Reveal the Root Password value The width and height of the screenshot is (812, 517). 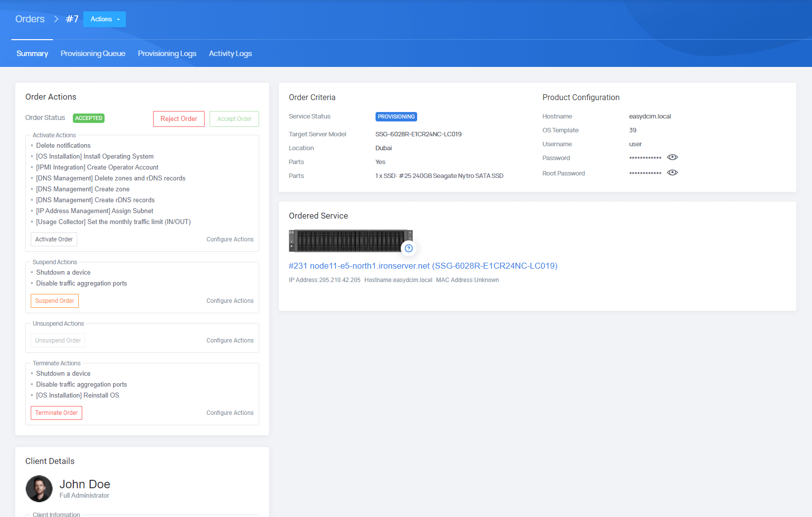tap(672, 172)
